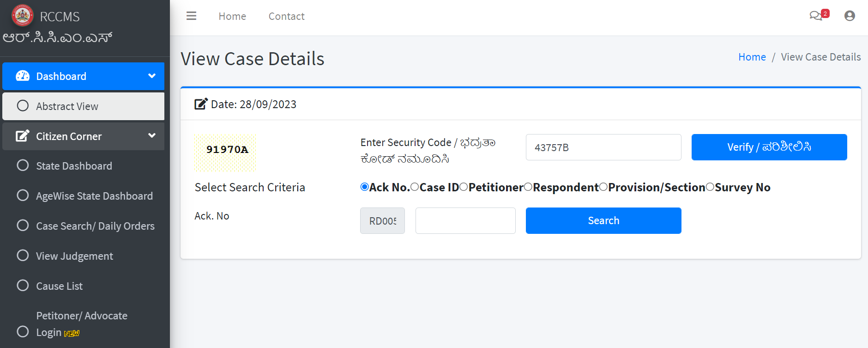868x348 pixels.
Task: Collapse the Dashboard menu chevron
Action: [x=152, y=76]
